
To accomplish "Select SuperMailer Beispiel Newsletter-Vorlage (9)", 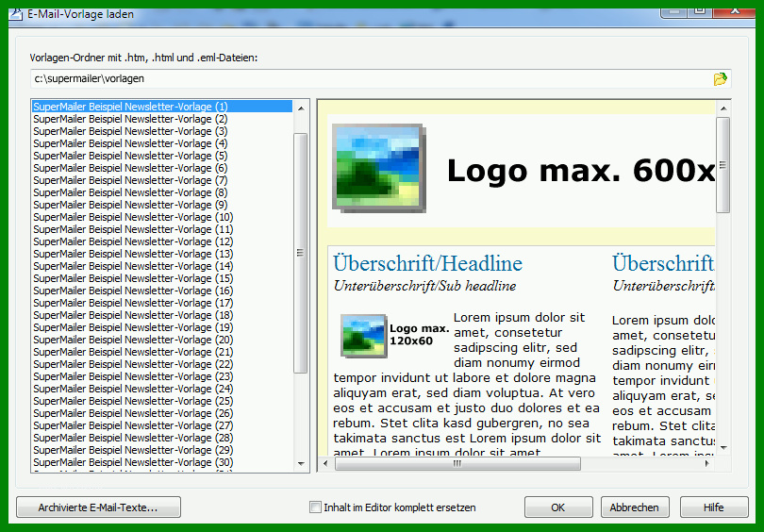I will [x=162, y=205].
